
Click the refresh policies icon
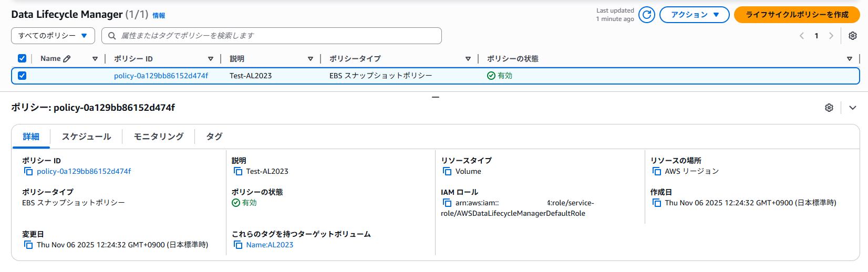647,15
